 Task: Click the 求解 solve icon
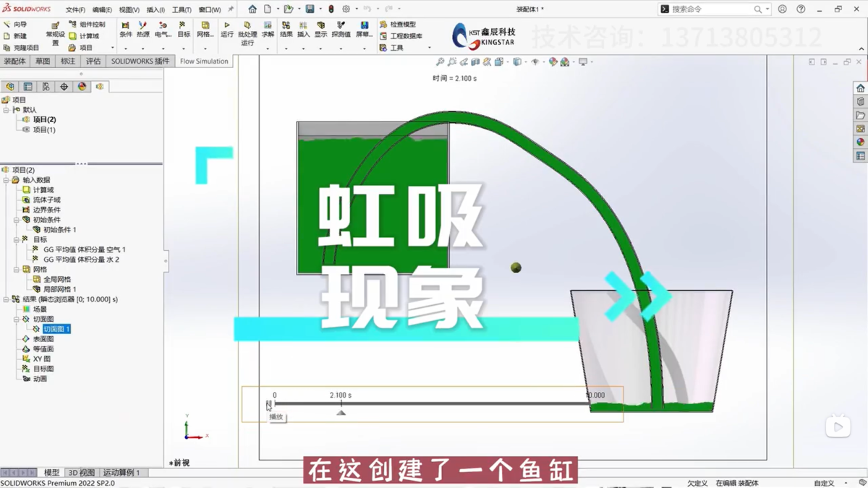[268, 29]
